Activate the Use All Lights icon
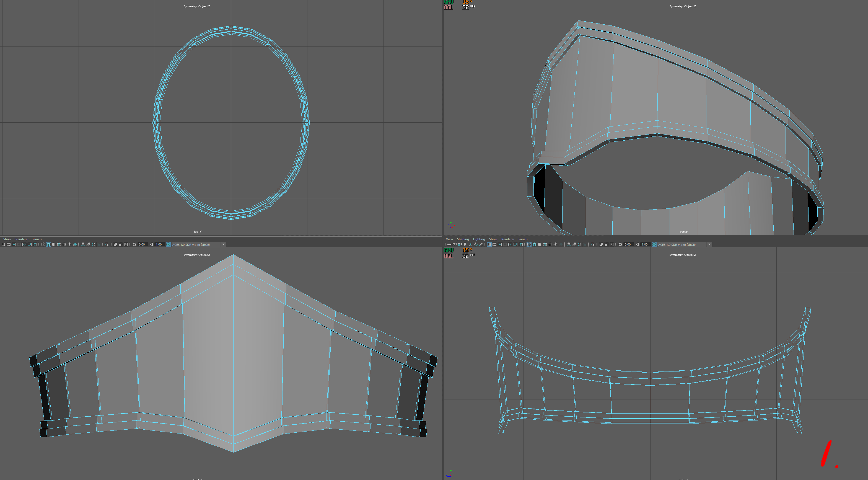The height and width of the screenshot is (480, 868). 70,244
